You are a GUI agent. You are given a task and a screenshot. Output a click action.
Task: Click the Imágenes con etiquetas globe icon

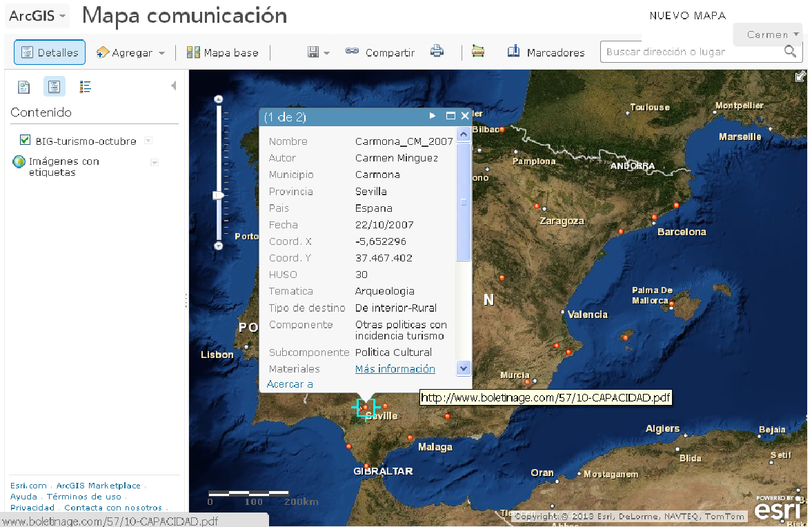(x=19, y=161)
